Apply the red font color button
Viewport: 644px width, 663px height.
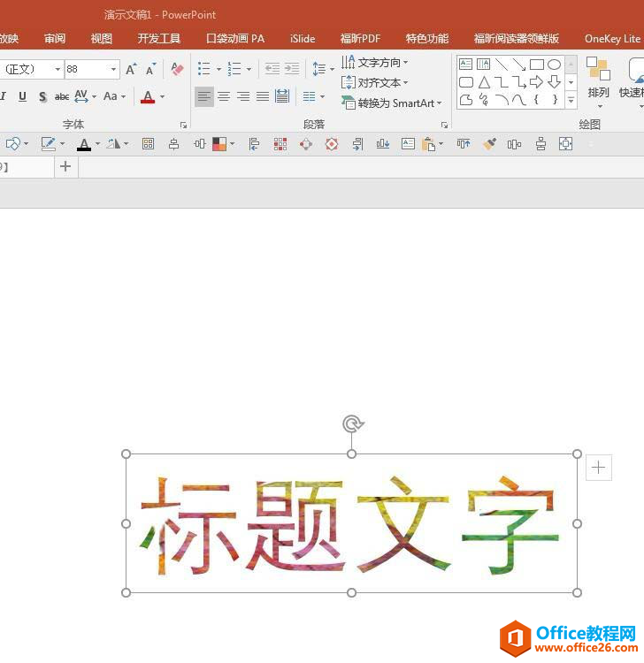148,97
